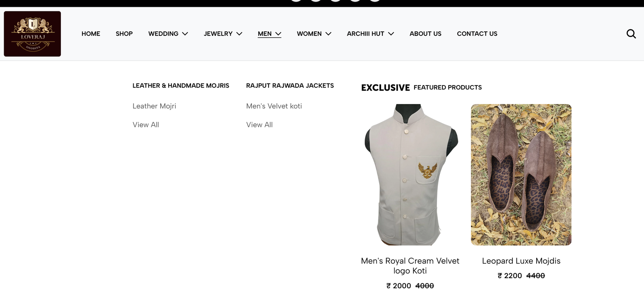Expand the Wedding menu chevron
Viewport: 644px width, 308px height.
click(185, 34)
